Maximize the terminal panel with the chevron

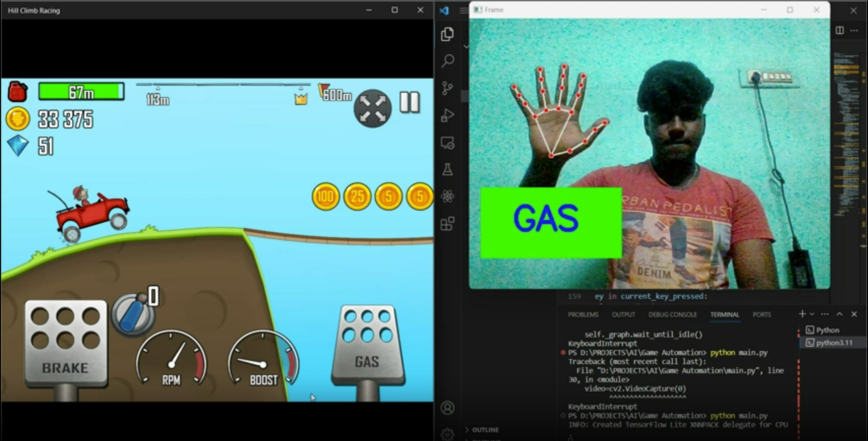click(840, 314)
